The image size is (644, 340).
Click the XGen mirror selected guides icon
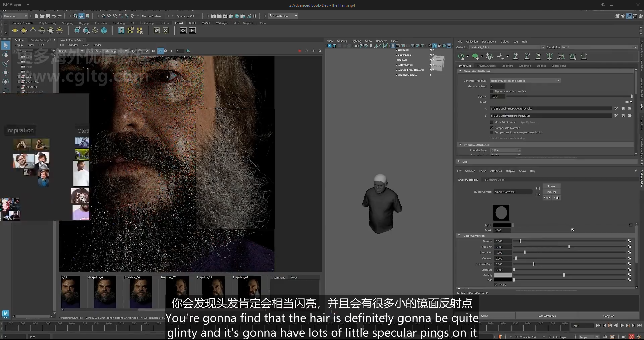pyautogui.click(x=561, y=56)
